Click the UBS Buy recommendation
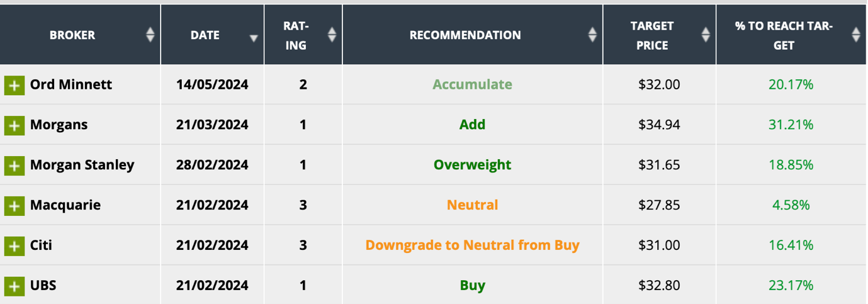 pyautogui.click(x=472, y=285)
